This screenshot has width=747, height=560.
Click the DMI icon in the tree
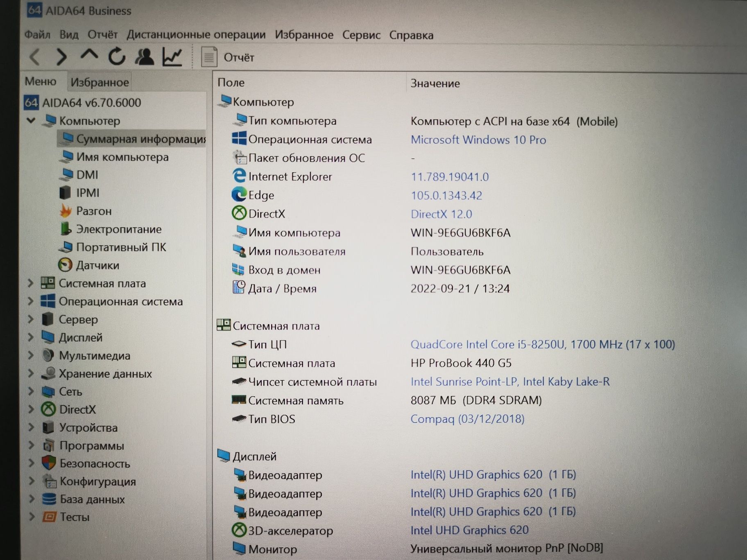66,175
